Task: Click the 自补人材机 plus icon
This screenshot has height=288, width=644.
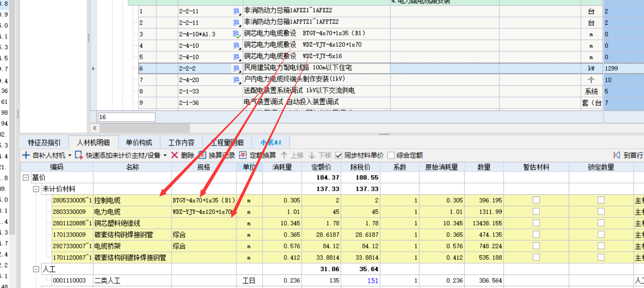Action: tap(26, 155)
